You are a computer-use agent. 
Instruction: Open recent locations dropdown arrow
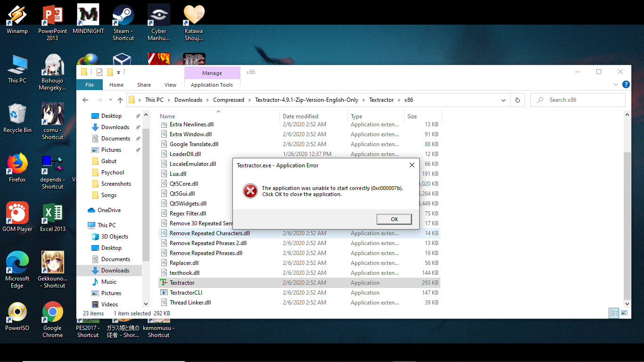[110, 100]
